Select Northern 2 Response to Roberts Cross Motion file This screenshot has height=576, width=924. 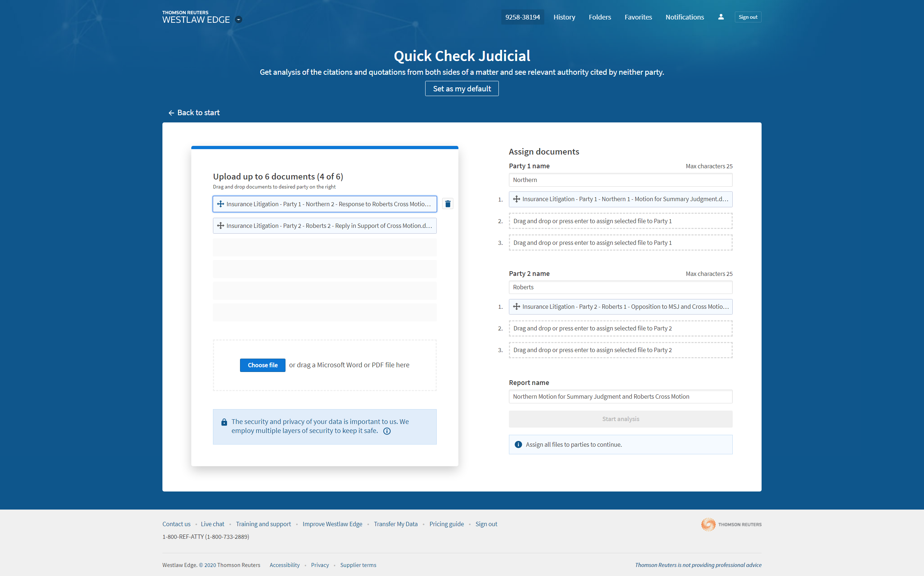click(x=325, y=204)
